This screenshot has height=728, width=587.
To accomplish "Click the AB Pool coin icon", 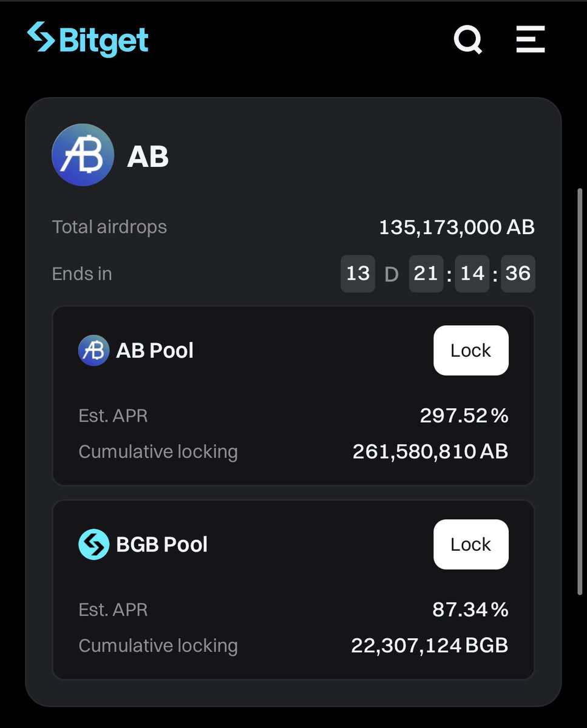I will tap(93, 351).
